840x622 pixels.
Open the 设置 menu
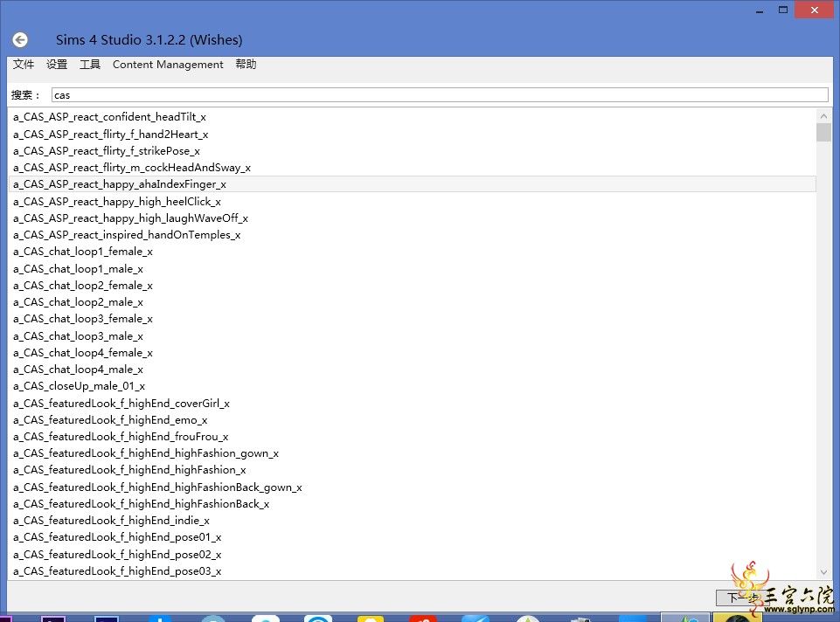[57, 65]
